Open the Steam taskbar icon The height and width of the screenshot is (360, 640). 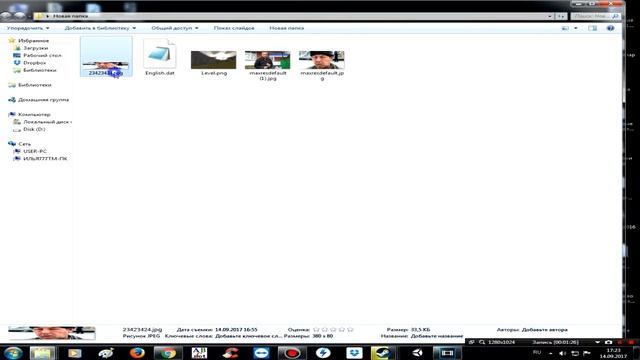[382, 353]
